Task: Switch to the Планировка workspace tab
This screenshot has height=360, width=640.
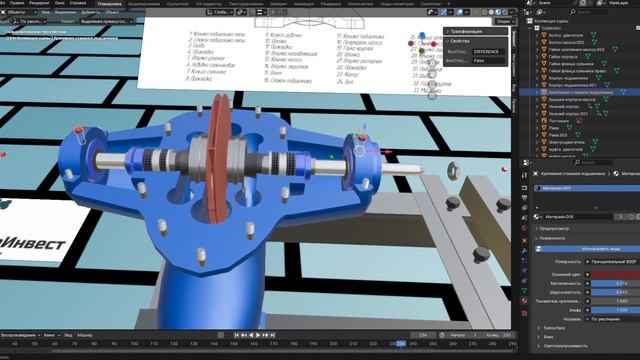Action: (109, 4)
